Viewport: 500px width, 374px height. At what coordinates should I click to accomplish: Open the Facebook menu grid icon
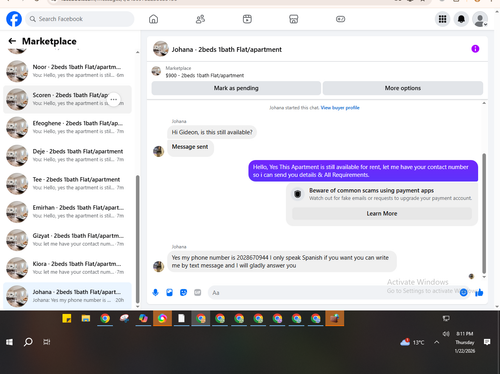(x=442, y=19)
